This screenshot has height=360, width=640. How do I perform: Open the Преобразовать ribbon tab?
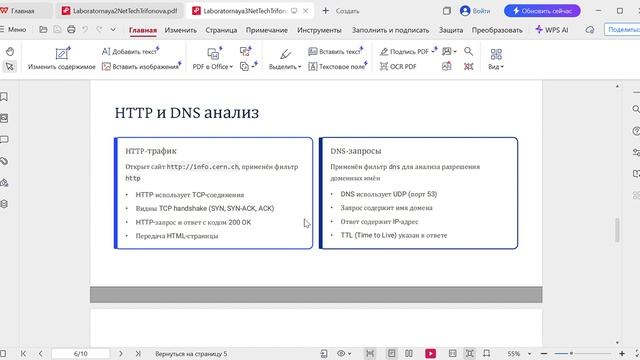(x=497, y=30)
